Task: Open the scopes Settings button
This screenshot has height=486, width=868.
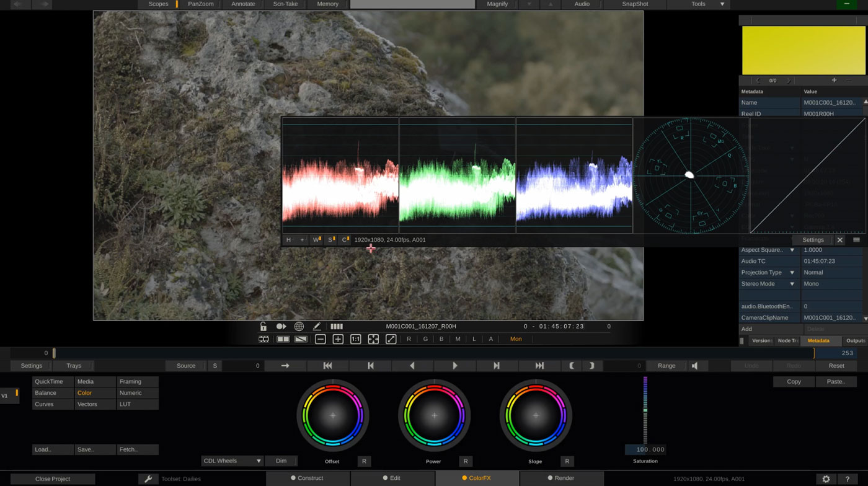Action: 813,240
